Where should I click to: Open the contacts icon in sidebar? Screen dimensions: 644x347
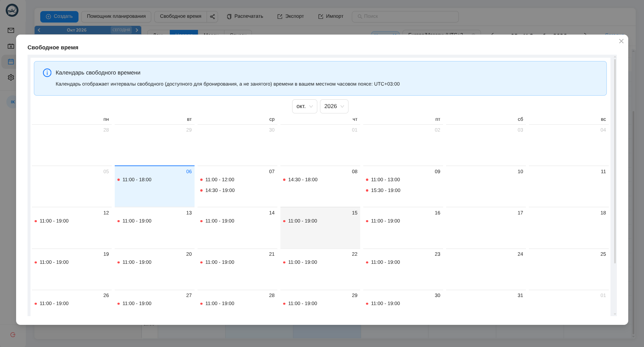(x=11, y=46)
